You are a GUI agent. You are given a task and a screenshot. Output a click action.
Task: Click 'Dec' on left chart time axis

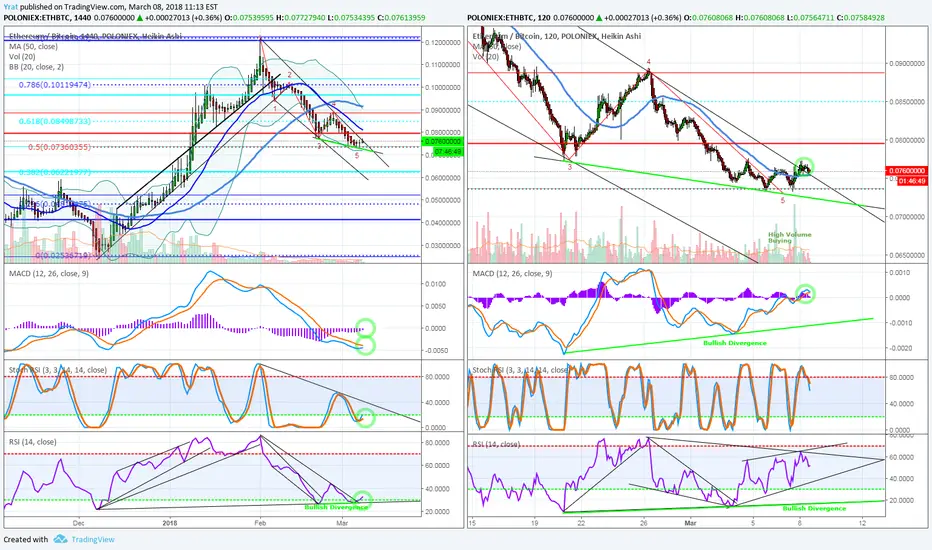pos(78,523)
